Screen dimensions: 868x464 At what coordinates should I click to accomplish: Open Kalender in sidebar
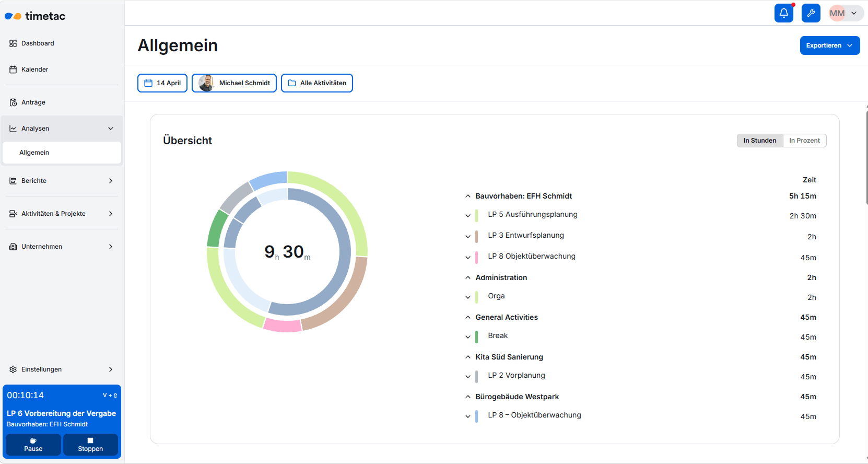tap(62, 69)
